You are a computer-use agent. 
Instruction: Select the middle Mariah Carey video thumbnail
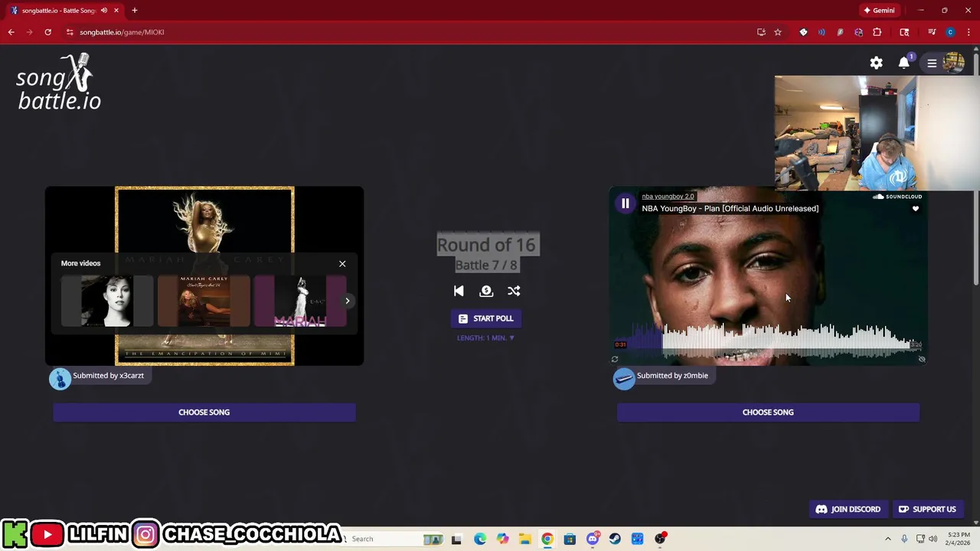coord(204,301)
